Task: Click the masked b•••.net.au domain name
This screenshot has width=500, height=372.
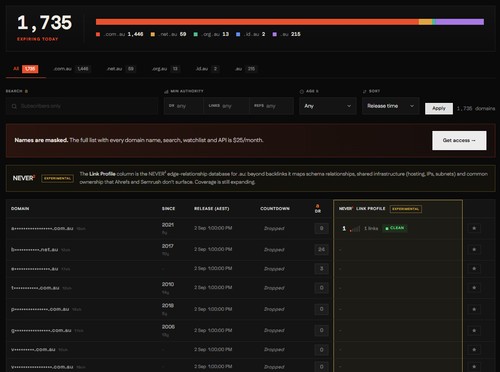Action: (x=35, y=249)
